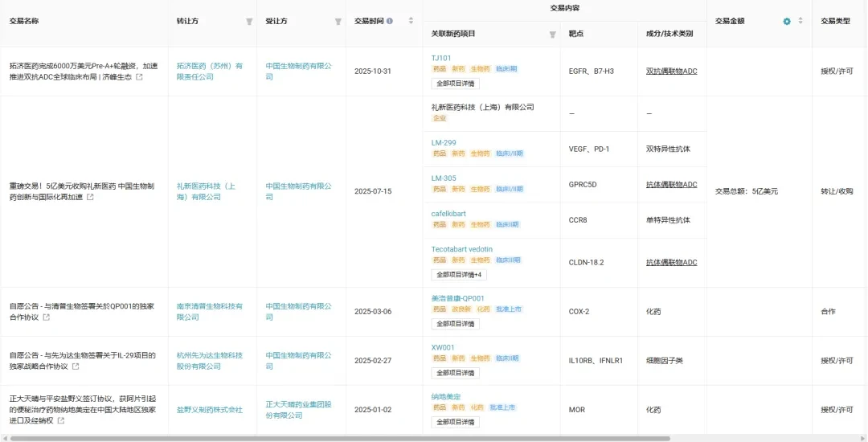This screenshot has height=442, width=868.
Task: Open external link icon for 拓济医药 deal title
Action: click(140, 77)
